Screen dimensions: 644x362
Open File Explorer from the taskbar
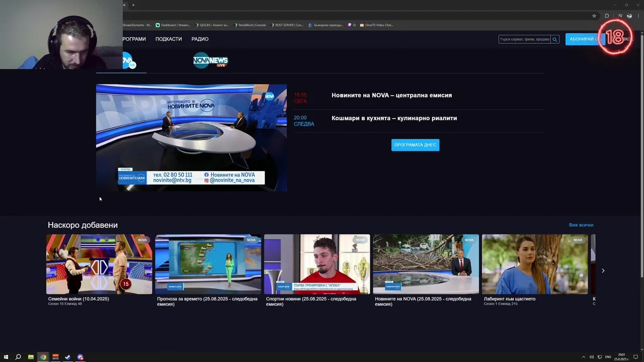pyautogui.click(x=31, y=357)
